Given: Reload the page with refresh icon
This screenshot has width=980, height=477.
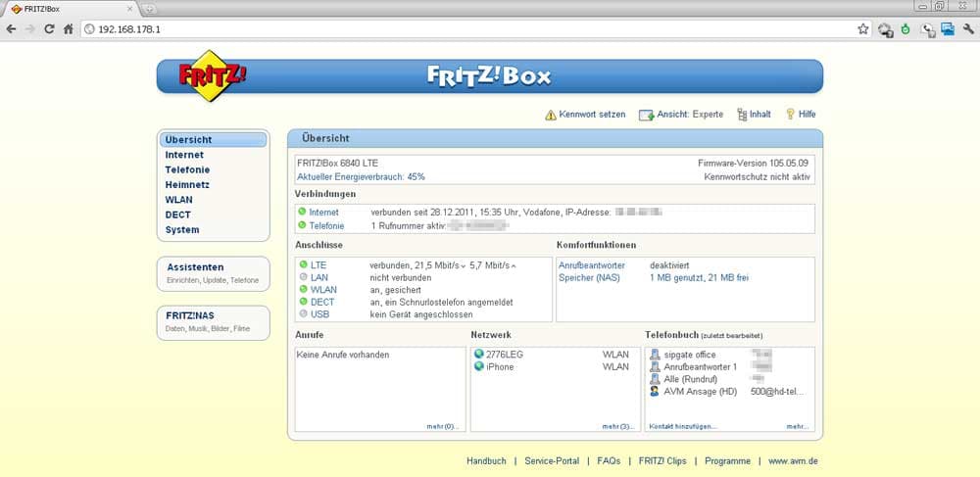Looking at the screenshot, I should click(49, 28).
